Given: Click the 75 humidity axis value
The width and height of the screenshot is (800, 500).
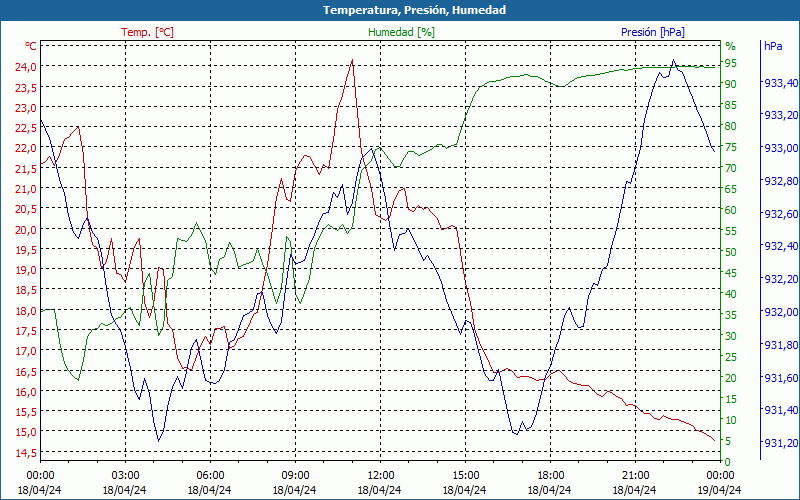Looking at the screenshot, I should coord(731,147).
